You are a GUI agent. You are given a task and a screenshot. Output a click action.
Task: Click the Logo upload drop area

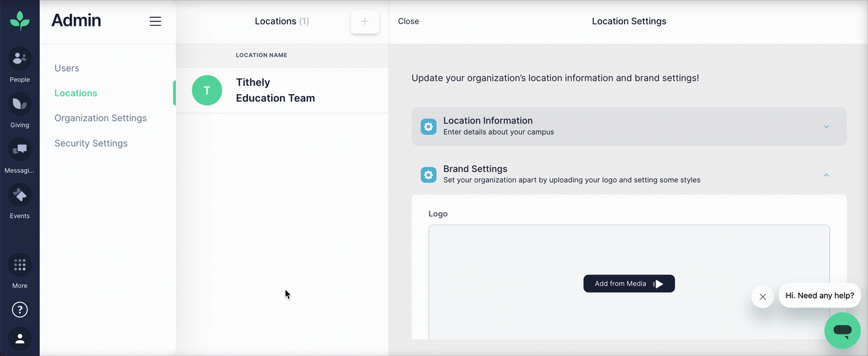click(x=629, y=282)
